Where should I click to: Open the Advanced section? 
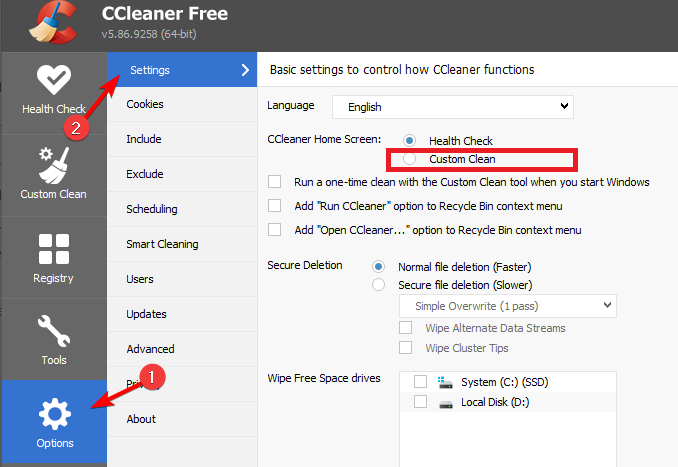pyautogui.click(x=182, y=349)
